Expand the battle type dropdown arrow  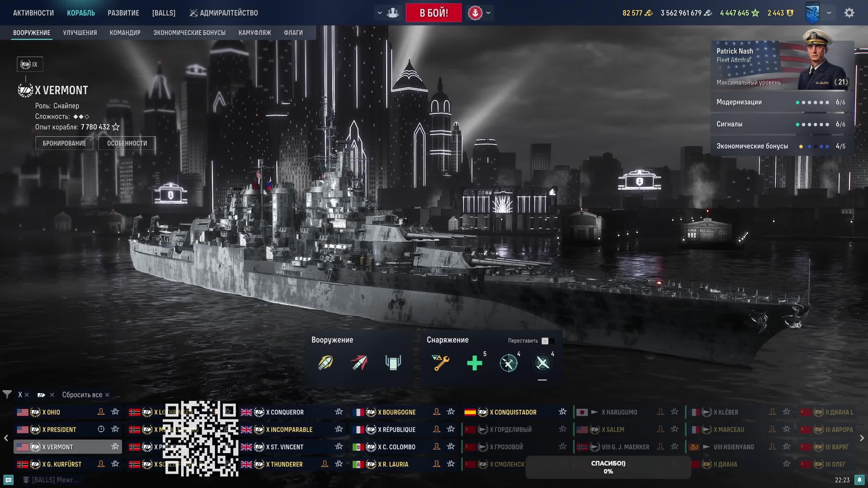(x=488, y=13)
